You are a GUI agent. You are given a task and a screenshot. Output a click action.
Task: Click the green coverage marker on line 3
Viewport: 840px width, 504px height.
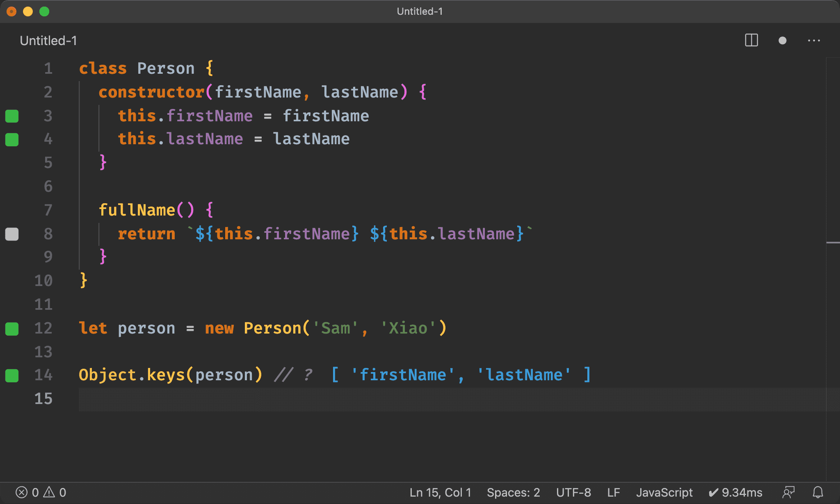[x=12, y=116]
